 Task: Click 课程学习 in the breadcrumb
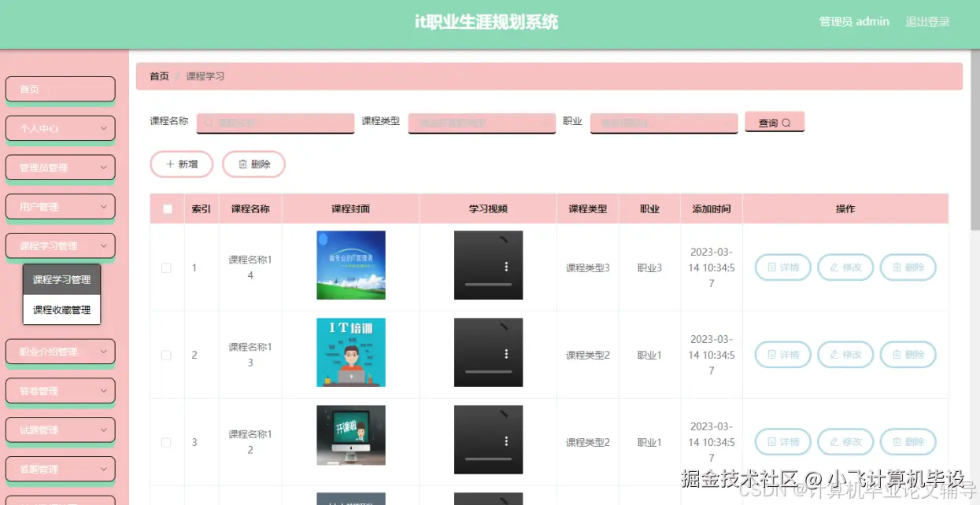[x=205, y=76]
